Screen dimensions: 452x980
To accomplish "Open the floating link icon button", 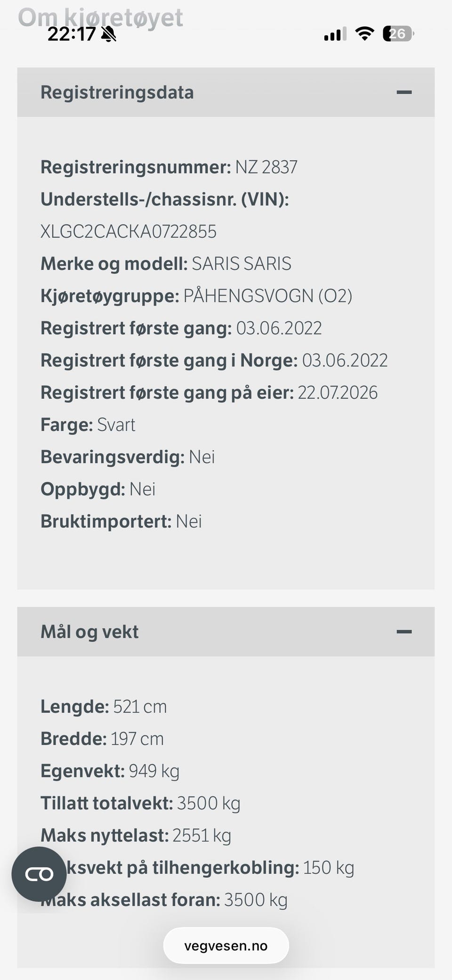I will [39, 874].
